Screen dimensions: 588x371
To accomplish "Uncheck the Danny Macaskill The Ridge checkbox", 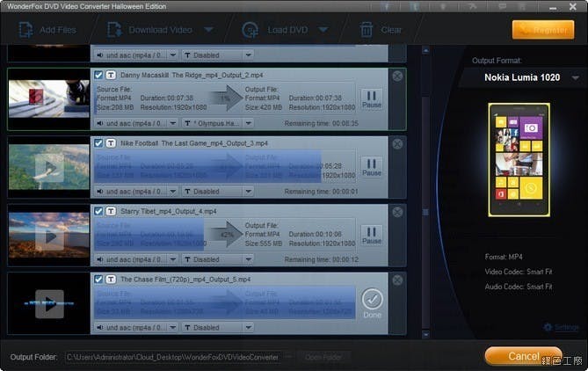I will point(98,75).
